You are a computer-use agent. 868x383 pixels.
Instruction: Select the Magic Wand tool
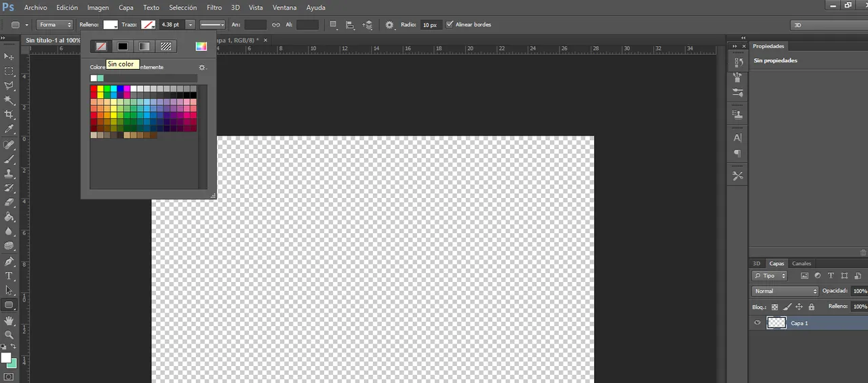[x=9, y=100]
